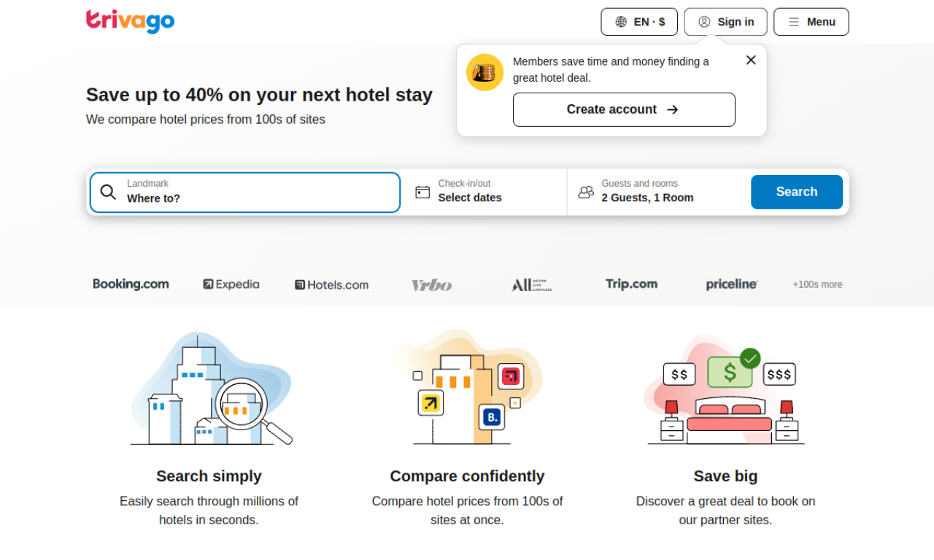Click the person icon on the Sign in button

pos(704,22)
